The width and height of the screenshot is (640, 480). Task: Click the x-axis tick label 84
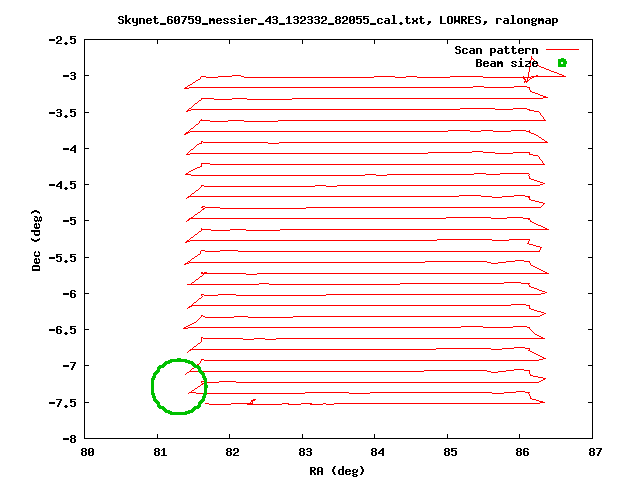tap(378, 452)
